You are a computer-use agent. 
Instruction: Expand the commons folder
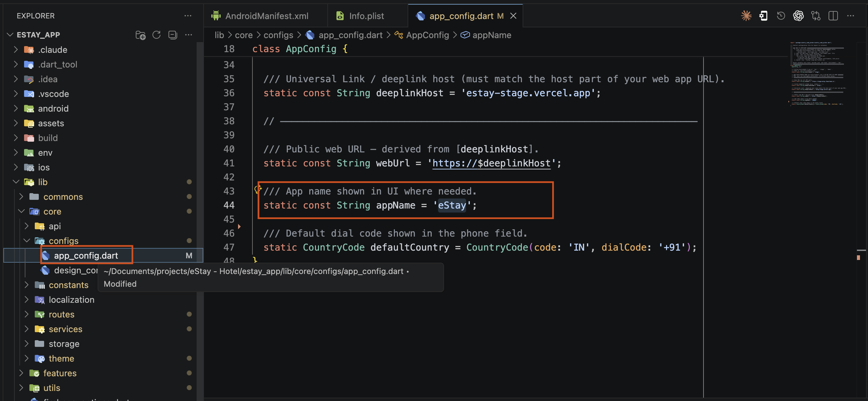(21, 196)
